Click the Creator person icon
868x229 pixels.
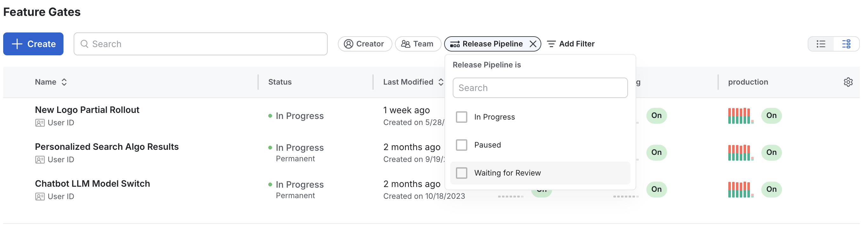[348, 44]
